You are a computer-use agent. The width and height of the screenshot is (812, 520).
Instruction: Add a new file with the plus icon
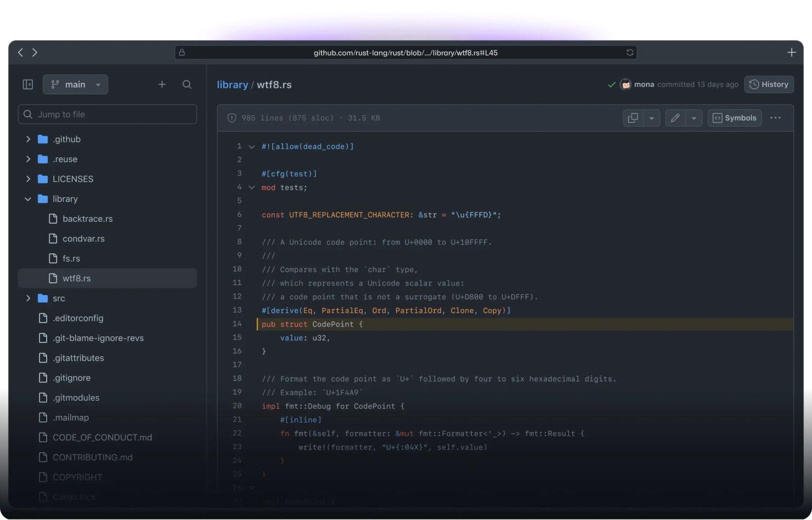162,84
